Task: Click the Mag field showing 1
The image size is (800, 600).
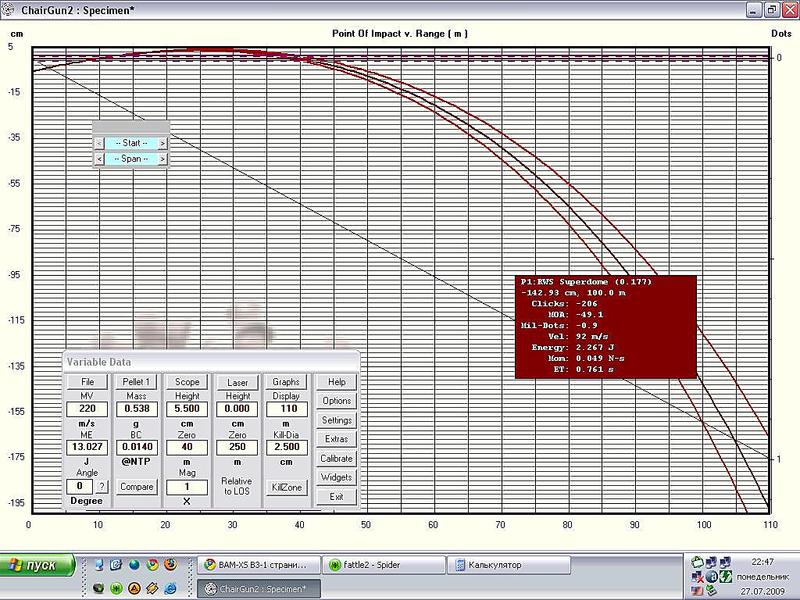Action: click(x=187, y=487)
